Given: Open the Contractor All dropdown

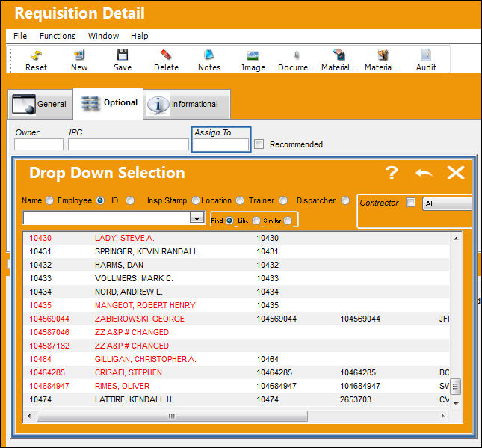Looking at the screenshot, I should pyautogui.click(x=447, y=203).
